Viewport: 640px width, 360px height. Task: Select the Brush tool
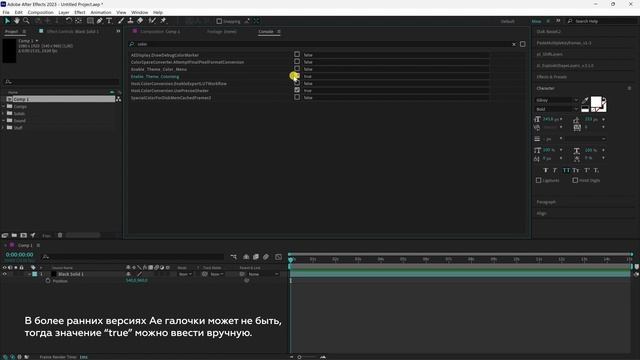[121, 21]
